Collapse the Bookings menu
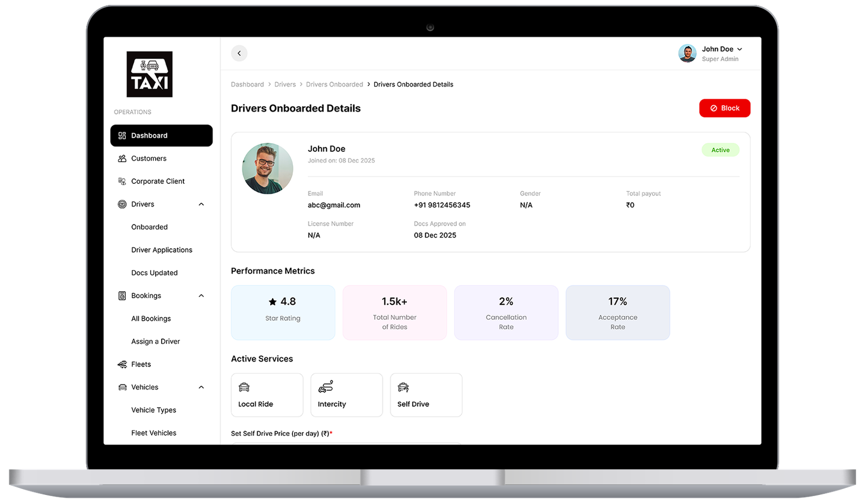 201,295
